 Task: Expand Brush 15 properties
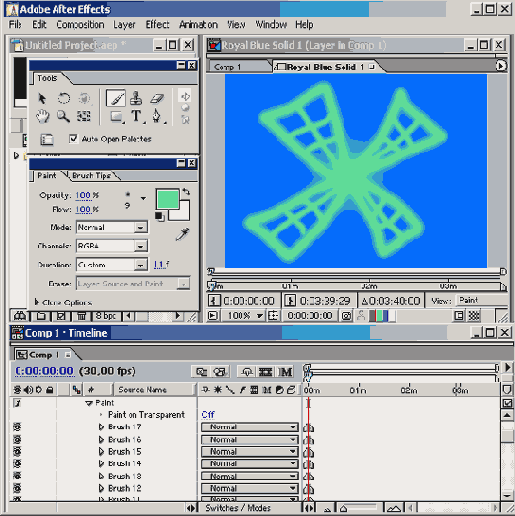[102, 452]
